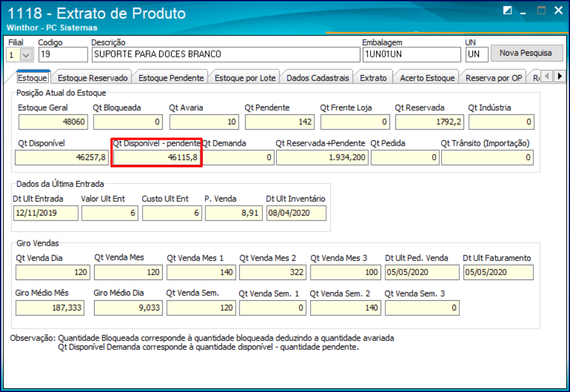This screenshot has height=392, width=570.
Task: Click the Qt Venda Mes 3 field showing 100
Action: click(345, 272)
